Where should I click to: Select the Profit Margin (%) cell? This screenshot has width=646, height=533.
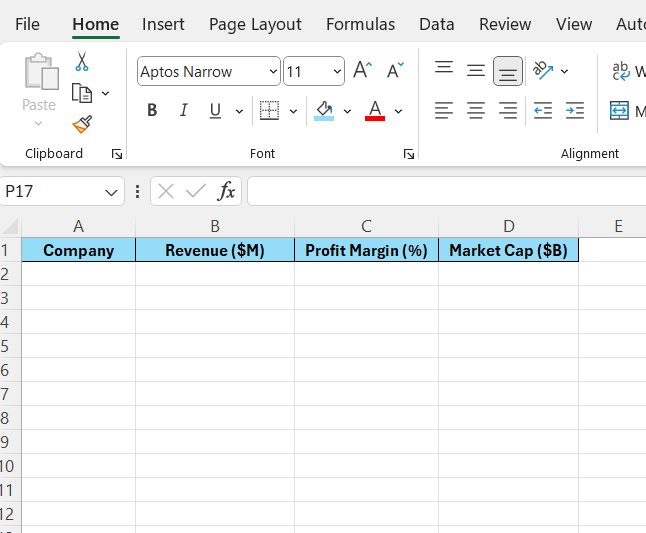point(366,250)
